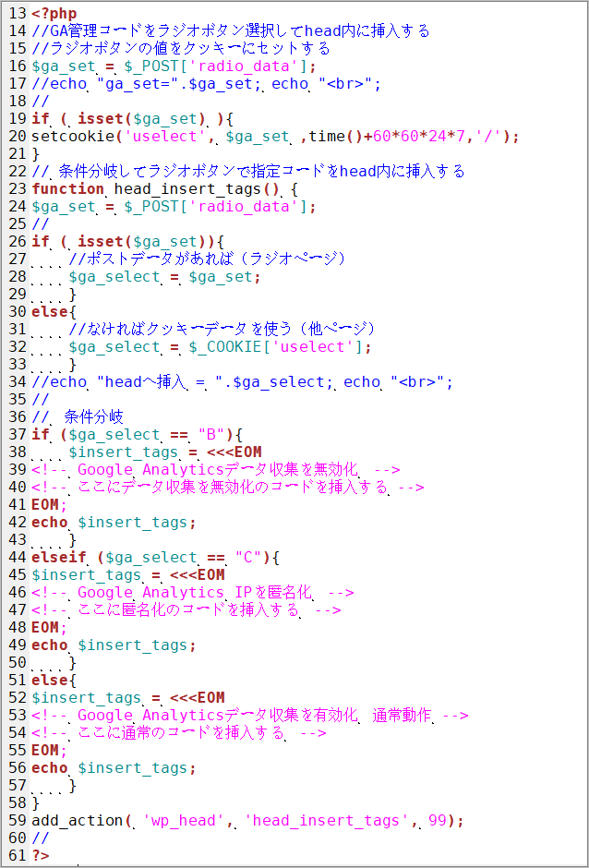
Task: Click line number 43 in the gutter
Action: coord(18,540)
